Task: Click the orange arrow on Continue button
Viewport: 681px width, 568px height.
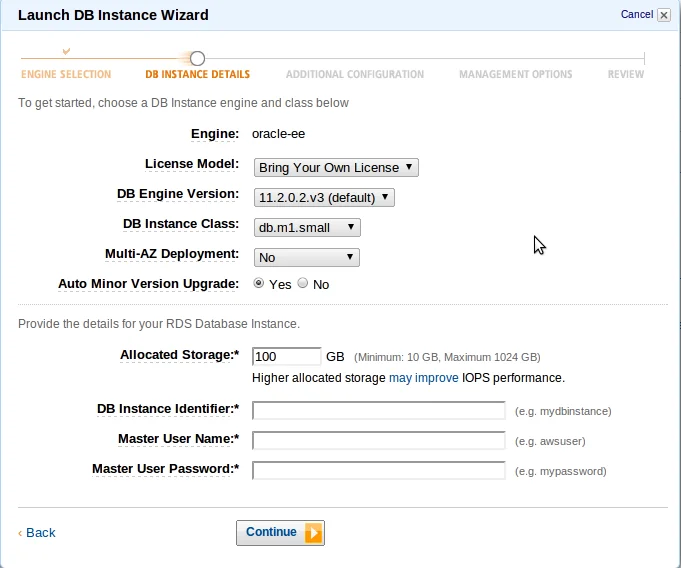Action: click(x=314, y=533)
